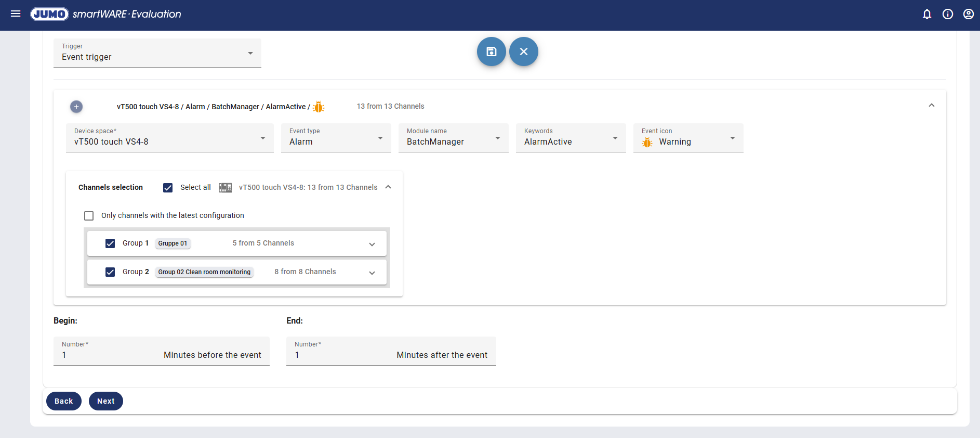Click the Back button
Screen dimensions: 980x438
[64, 401]
